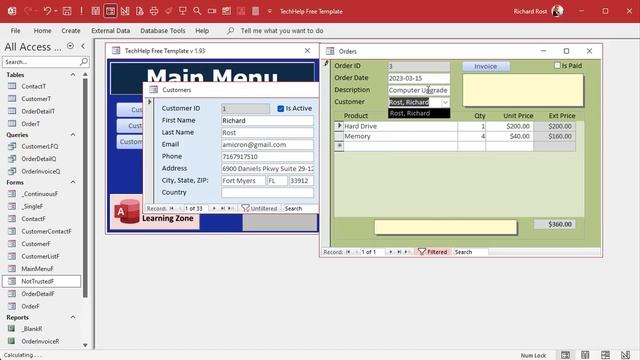Click the Tell me search magnifier icon
Image resolution: width=640 pixels, height=360 pixels.
tap(231, 31)
